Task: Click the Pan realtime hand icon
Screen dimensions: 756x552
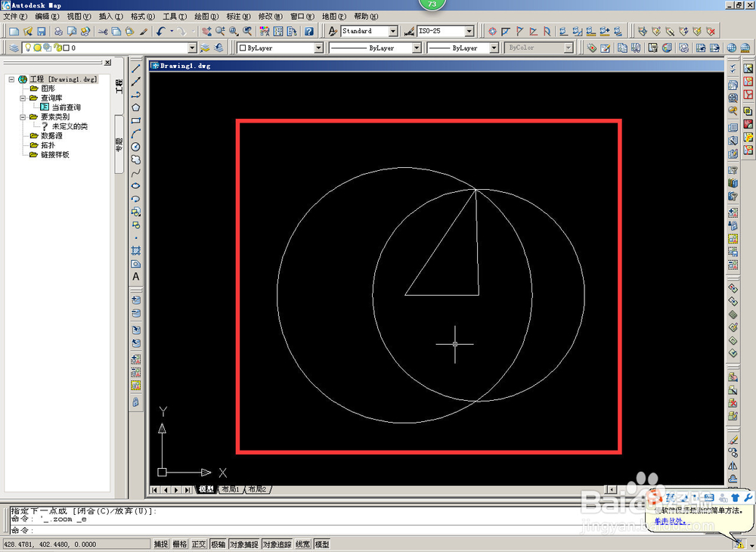Action: (x=207, y=31)
